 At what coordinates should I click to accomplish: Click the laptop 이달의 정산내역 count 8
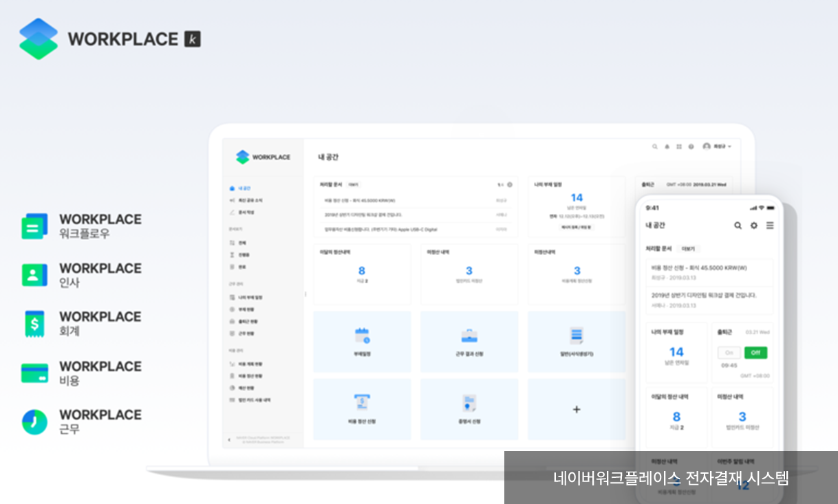[x=362, y=271]
